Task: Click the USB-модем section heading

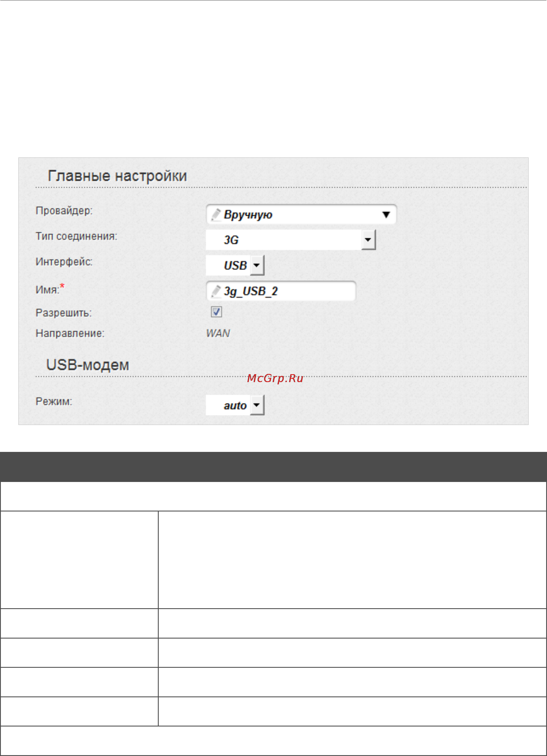Action: [x=88, y=365]
